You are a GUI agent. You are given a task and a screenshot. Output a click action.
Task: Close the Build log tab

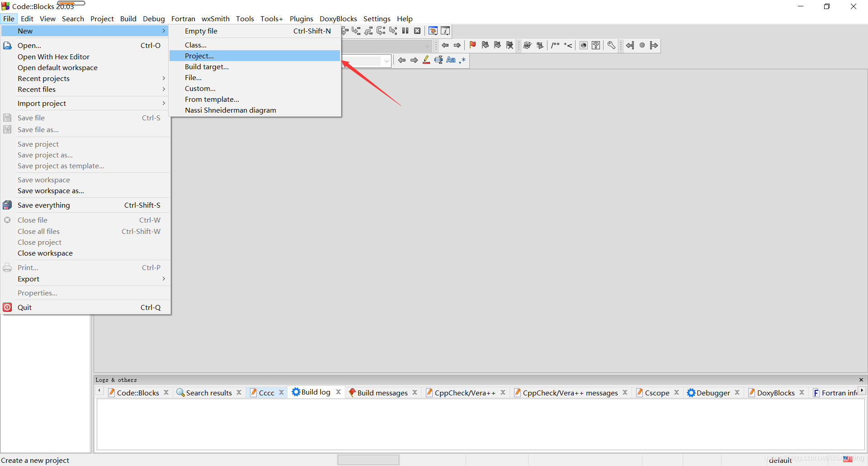coord(338,392)
